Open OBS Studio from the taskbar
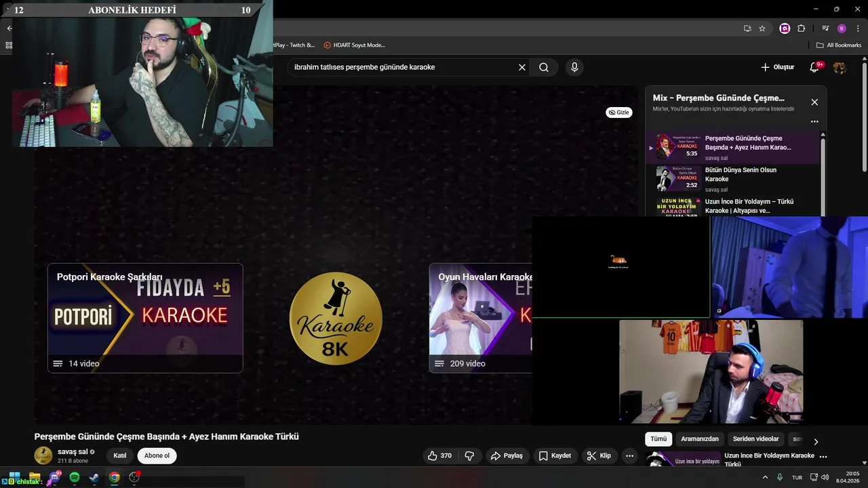 pos(134,477)
